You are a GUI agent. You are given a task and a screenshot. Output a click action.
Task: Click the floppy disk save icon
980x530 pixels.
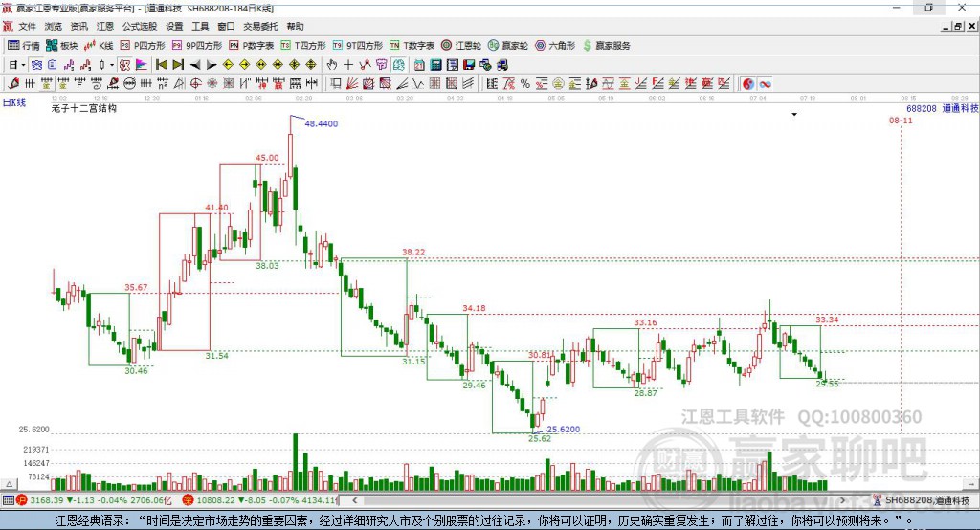469,65
